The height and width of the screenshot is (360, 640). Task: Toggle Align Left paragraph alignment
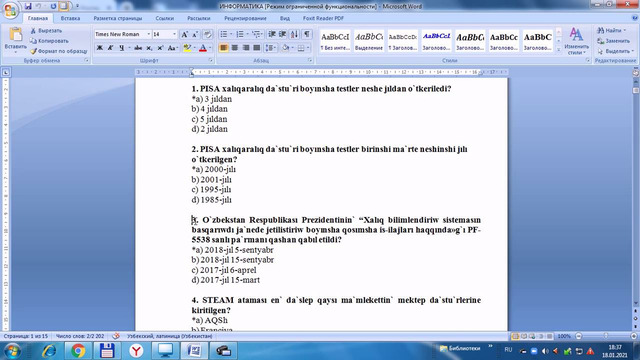pos(223,48)
